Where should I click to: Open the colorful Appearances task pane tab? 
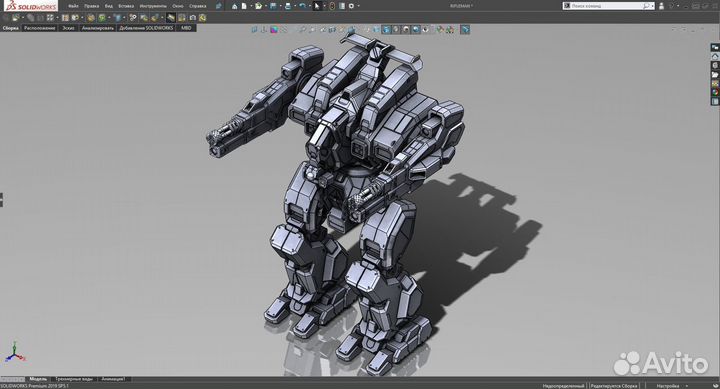coord(715,92)
